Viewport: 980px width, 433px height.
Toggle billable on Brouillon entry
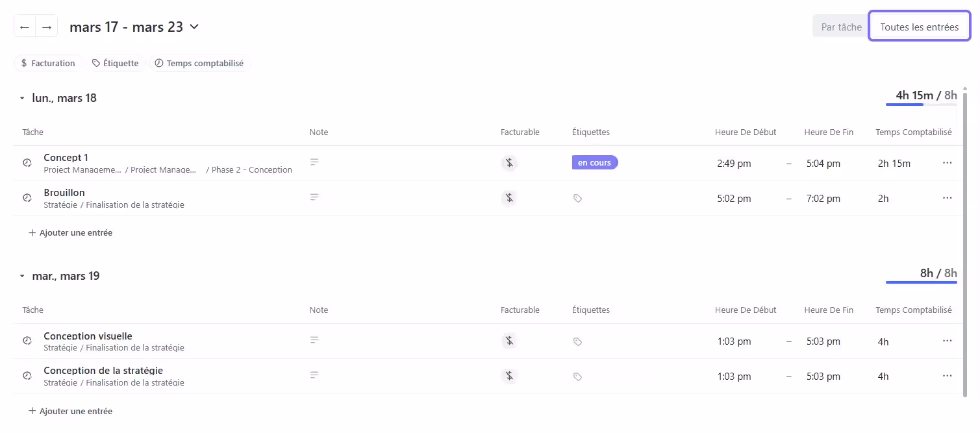pyautogui.click(x=510, y=198)
